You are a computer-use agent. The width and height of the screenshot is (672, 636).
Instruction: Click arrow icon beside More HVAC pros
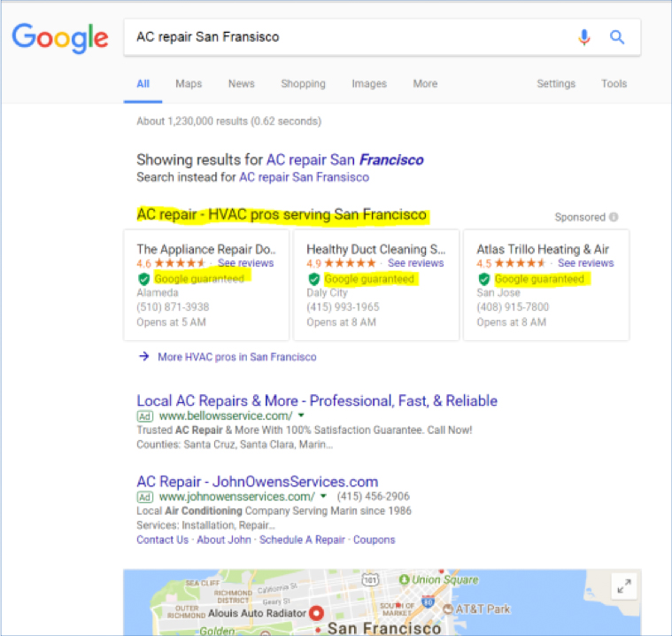(144, 356)
